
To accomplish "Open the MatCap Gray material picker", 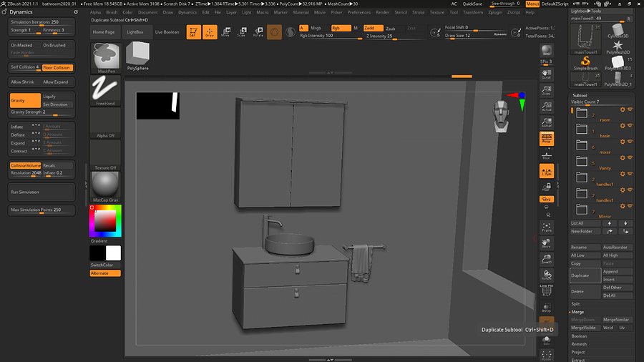I will [x=106, y=187].
